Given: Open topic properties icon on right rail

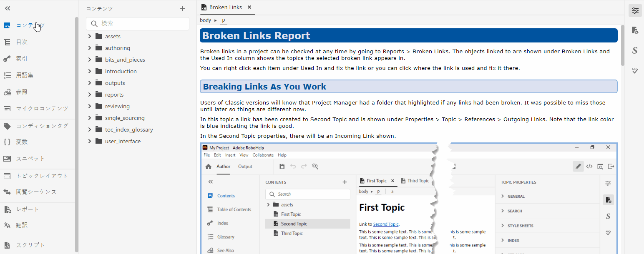Looking at the screenshot, I should pyautogui.click(x=635, y=30).
